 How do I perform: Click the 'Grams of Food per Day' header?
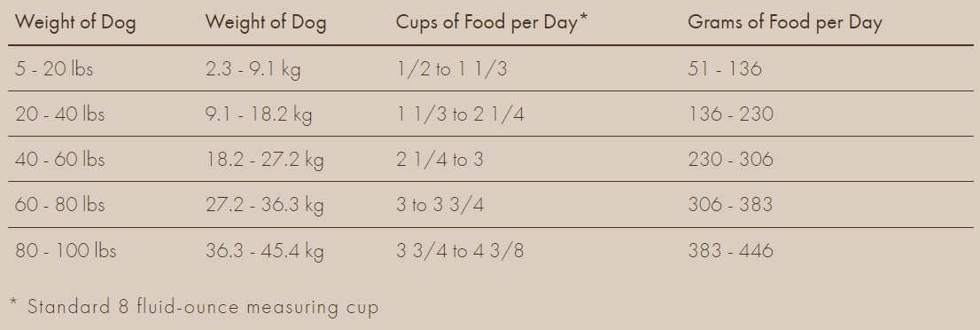click(x=784, y=23)
